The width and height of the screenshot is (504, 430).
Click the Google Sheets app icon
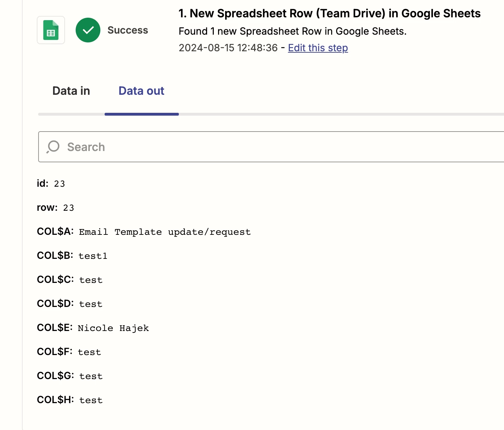pos(51,30)
